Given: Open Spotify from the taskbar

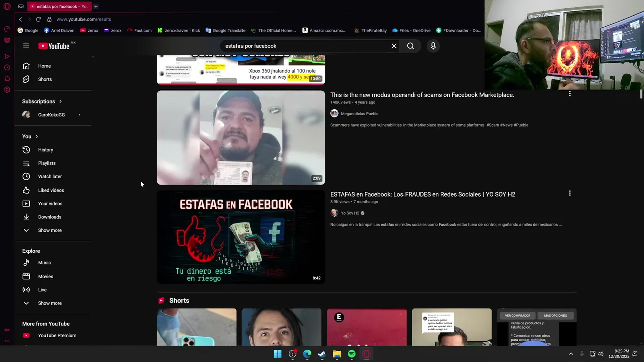Looking at the screenshot, I should click(x=352, y=354).
